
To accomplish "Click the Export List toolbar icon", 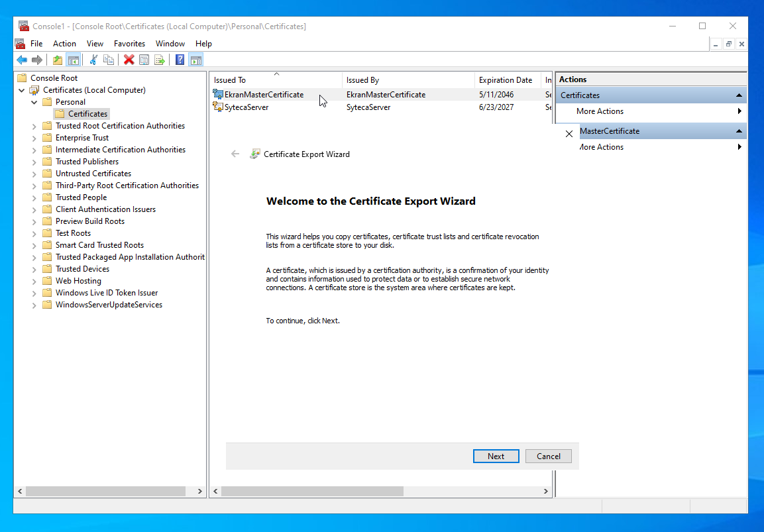I will point(159,60).
